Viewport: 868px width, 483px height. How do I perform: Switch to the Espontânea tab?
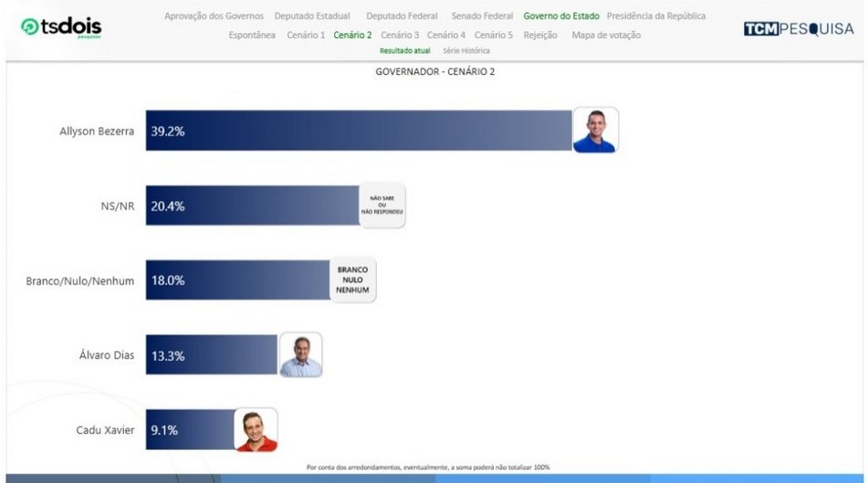(x=252, y=35)
